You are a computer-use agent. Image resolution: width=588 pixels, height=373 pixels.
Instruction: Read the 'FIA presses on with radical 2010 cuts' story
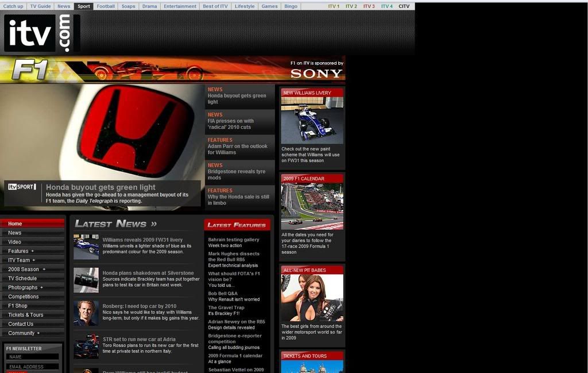click(230, 124)
